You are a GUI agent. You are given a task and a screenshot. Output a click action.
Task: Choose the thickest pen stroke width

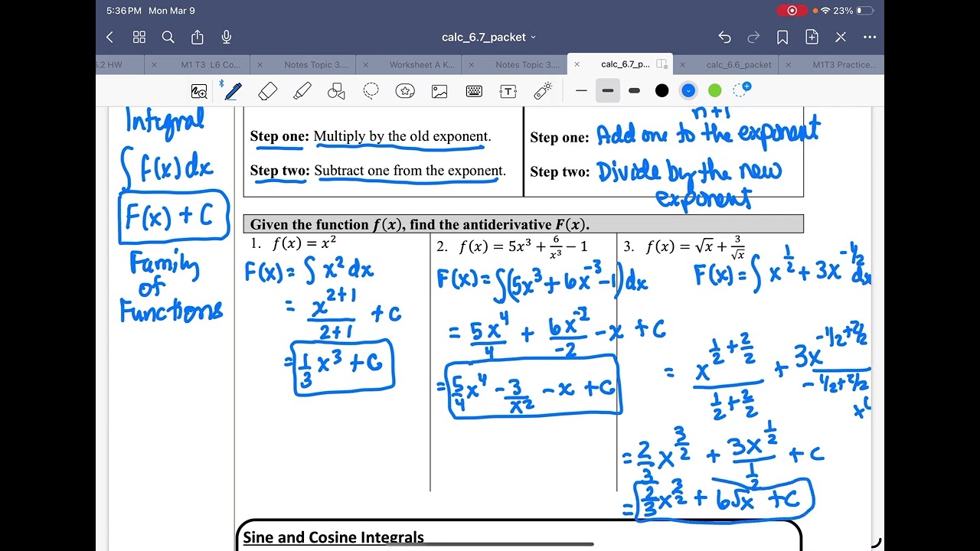pyautogui.click(x=634, y=90)
